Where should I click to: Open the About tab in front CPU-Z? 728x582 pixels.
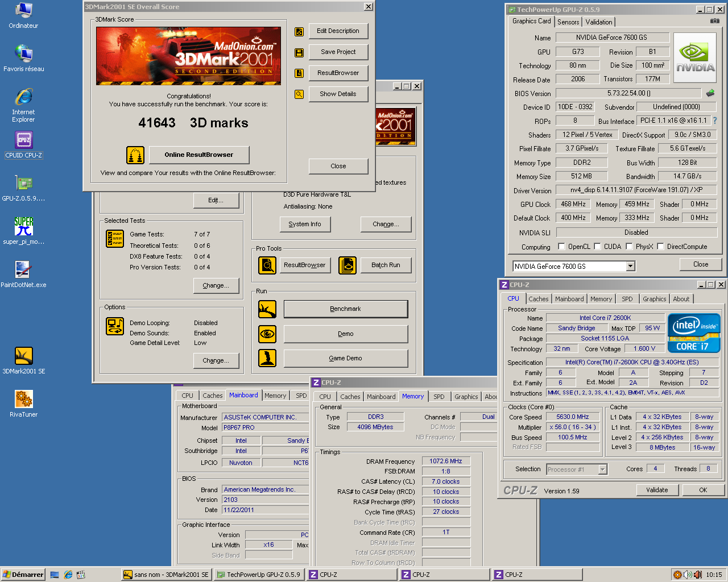(681, 299)
